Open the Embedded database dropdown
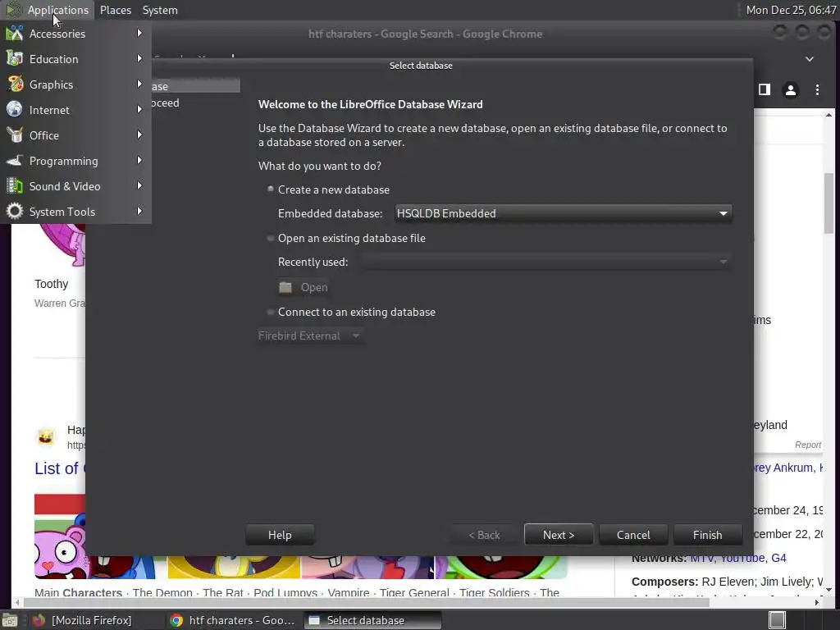The image size is (840, 630). pyautogui.click(x=563, y=213)
